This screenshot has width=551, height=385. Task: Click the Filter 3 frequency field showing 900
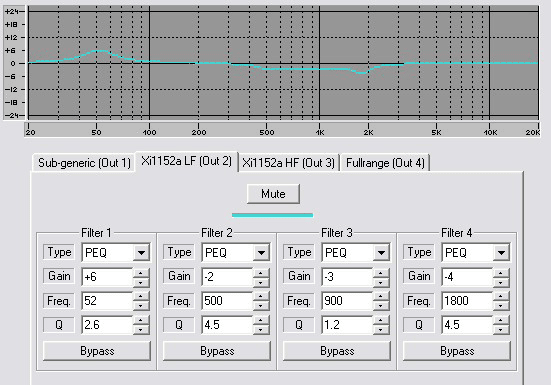pos(346,301)
